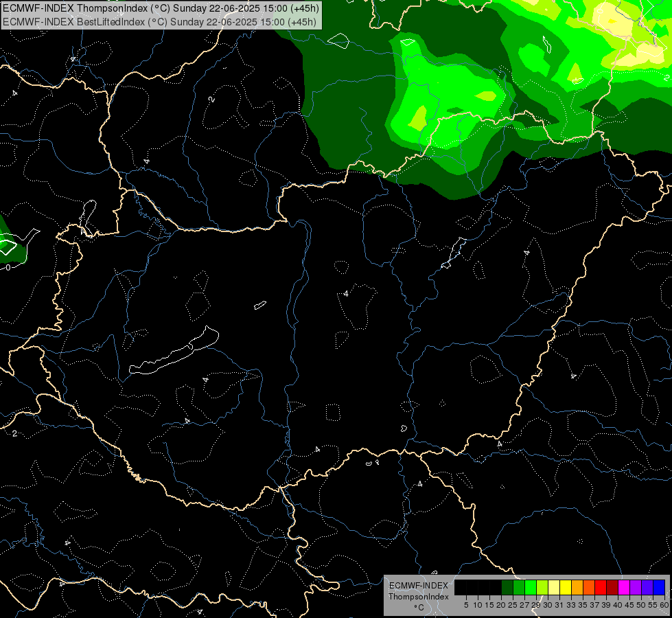Click the legend tick label 37
Image resolution: width=672 pixels, height=618 pixels.
click(595, 605)
